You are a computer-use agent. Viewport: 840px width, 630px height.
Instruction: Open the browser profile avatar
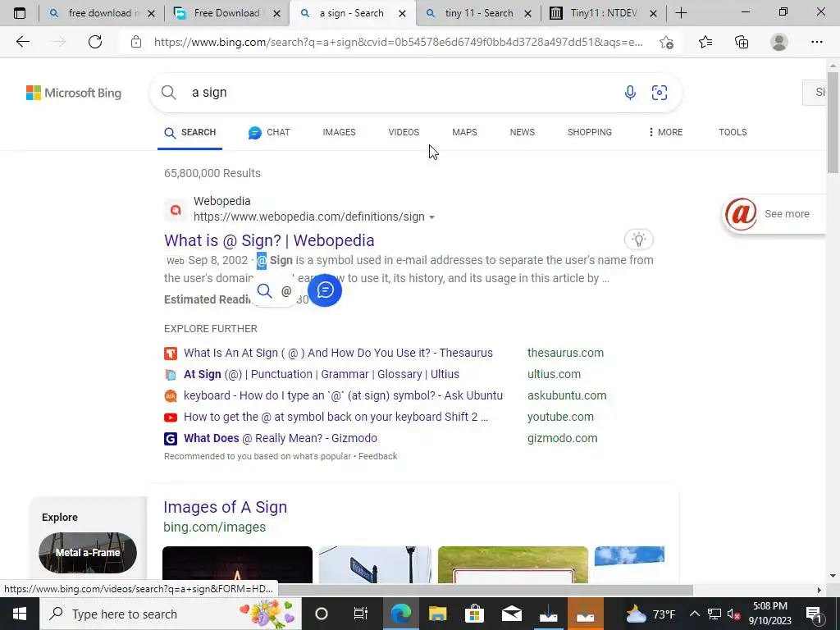pyautogui.click(x=779, y=42)
